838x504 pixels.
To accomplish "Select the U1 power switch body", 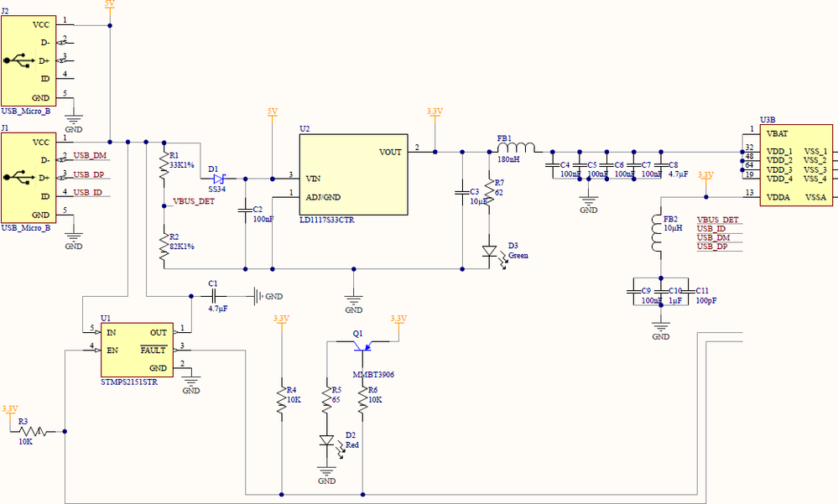I will (x=137, y=350).
